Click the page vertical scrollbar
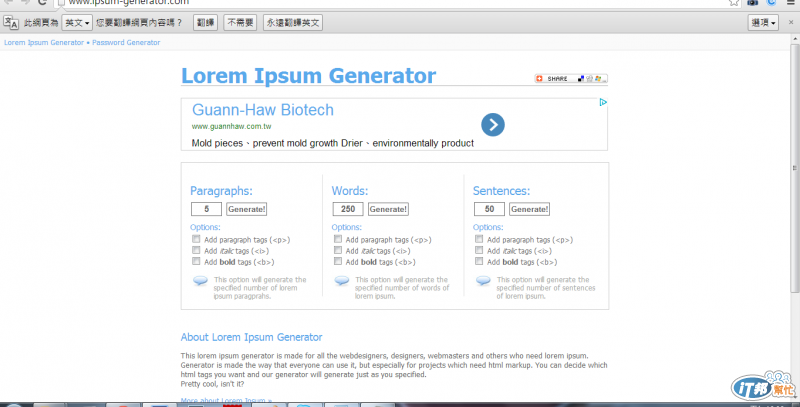Screen dimensions: 800x407 (795, 168)
